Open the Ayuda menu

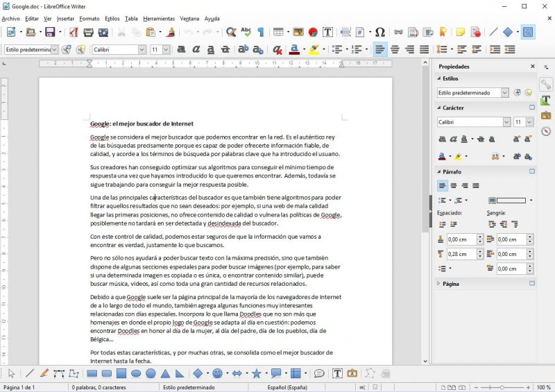pos(212,19)
